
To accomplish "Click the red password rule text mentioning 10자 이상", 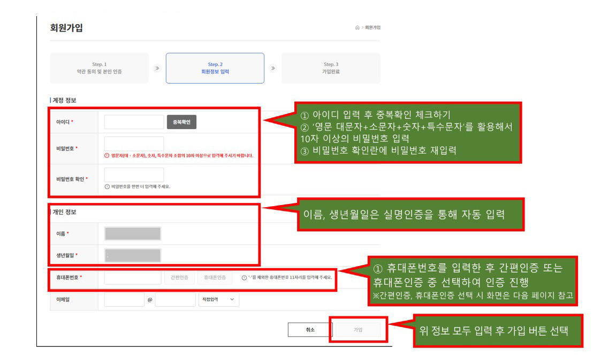I will click(182, 155).
